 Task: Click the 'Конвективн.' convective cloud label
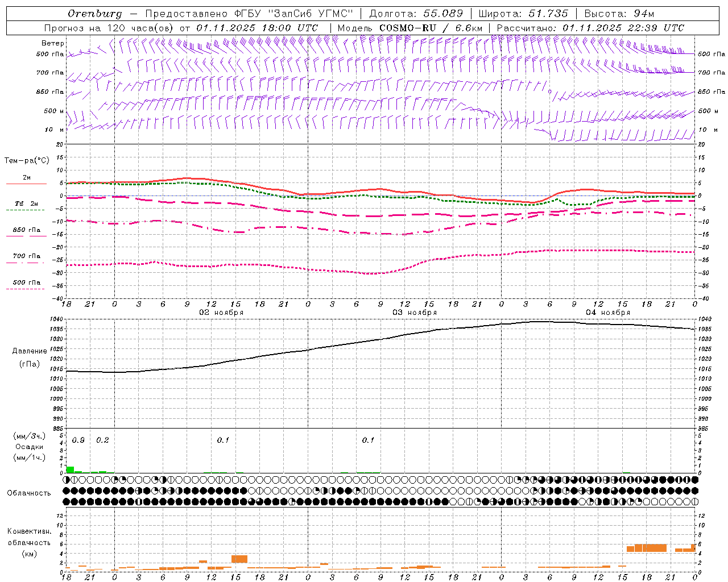[30, 531]
